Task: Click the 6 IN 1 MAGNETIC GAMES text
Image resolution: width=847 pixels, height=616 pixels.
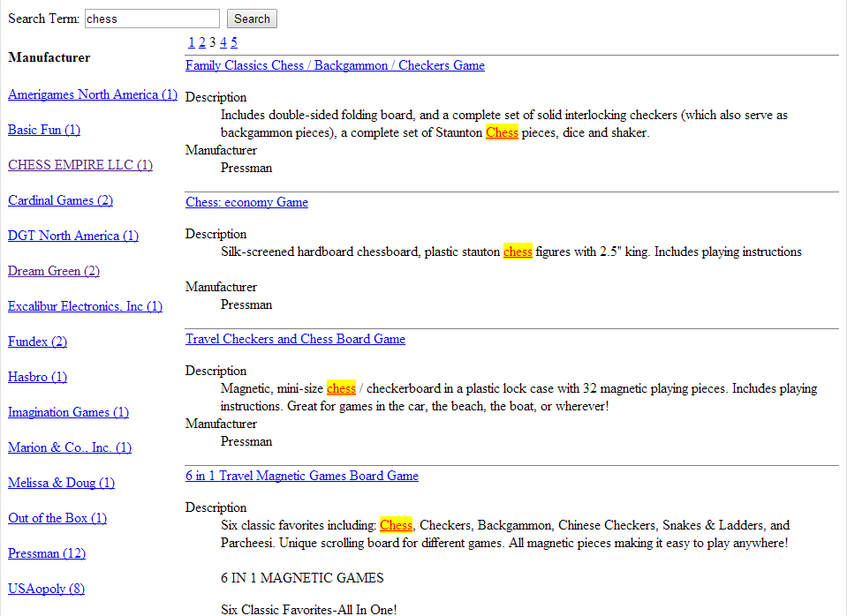Action: pos(302,578)
